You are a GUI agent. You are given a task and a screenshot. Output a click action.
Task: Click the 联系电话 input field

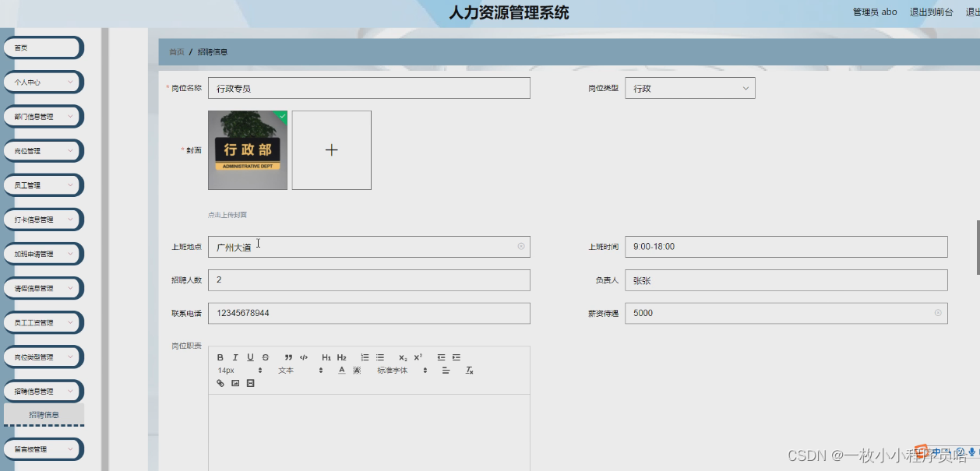click(x=368, y=313)
